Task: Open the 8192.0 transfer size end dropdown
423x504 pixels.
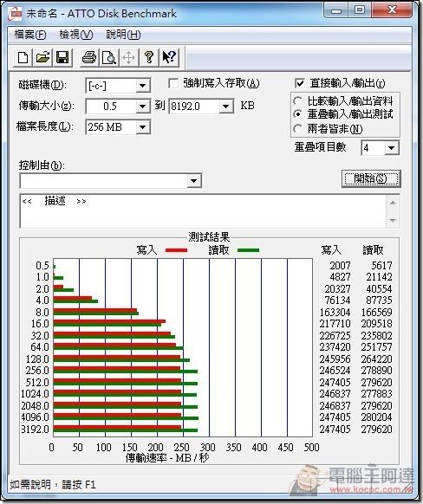Action: [226, 106]
